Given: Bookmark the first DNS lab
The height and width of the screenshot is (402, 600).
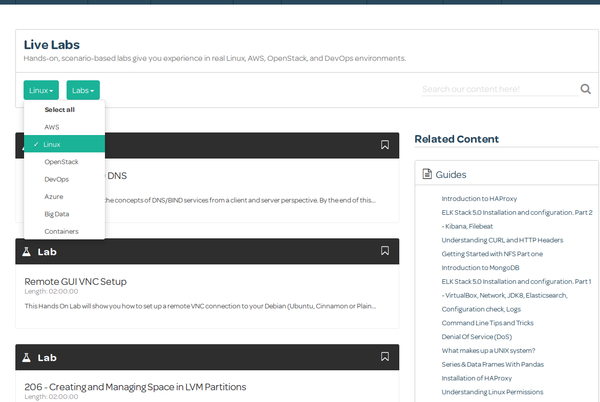Looking at the screenshot, I should 385,145.
